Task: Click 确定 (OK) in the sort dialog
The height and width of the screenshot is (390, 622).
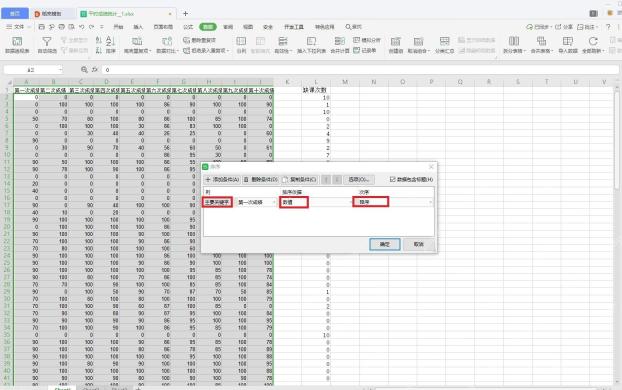Action: [384, 244]
